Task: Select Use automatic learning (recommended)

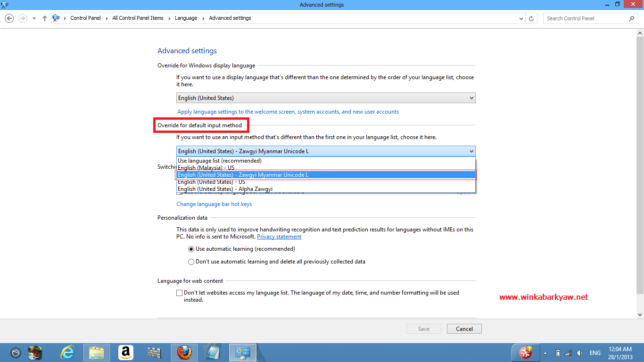Action: click(x=241, y=249)
